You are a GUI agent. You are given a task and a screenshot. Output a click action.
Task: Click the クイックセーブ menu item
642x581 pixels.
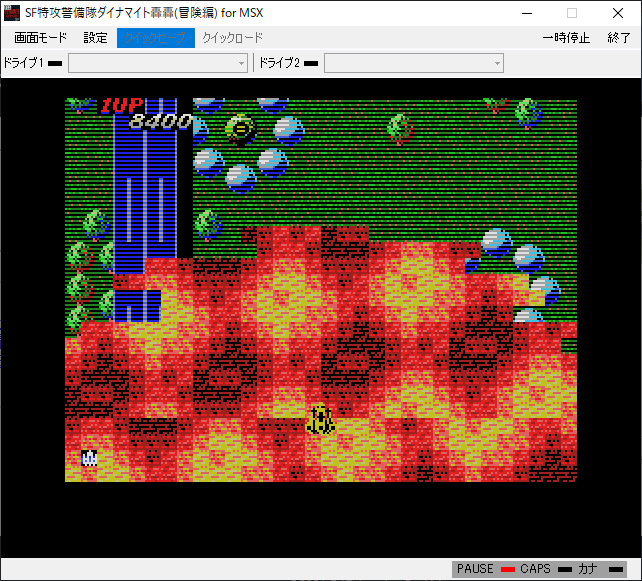(156, 38)
